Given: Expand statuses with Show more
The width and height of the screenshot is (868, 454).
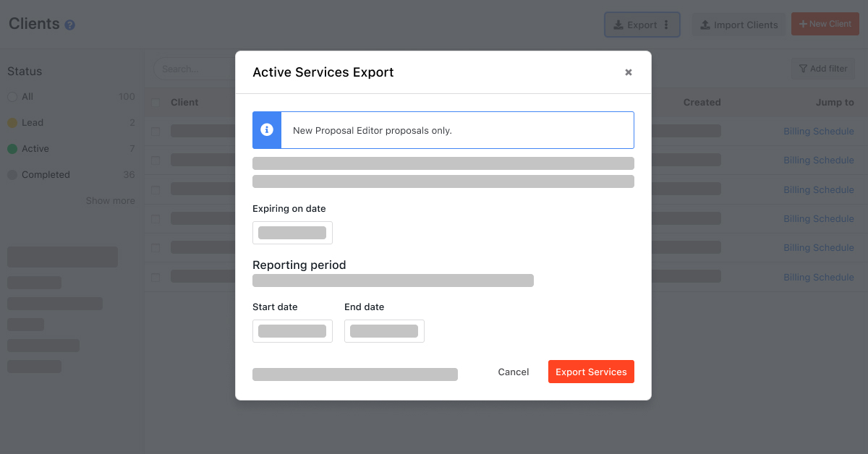Looking at the screenshot, I should (110, 201).
